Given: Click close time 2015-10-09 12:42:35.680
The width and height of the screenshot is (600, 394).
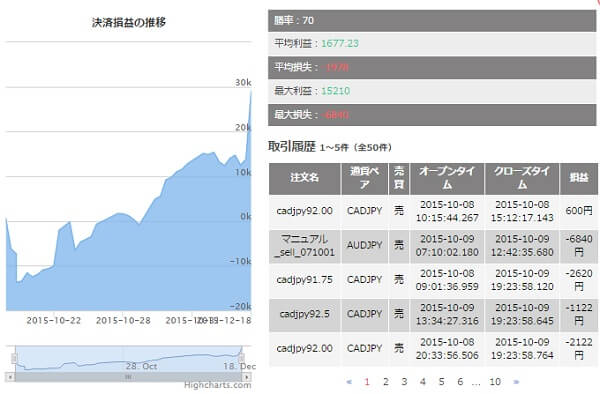Looking at the screenshot, I should (x=522, y=246).
